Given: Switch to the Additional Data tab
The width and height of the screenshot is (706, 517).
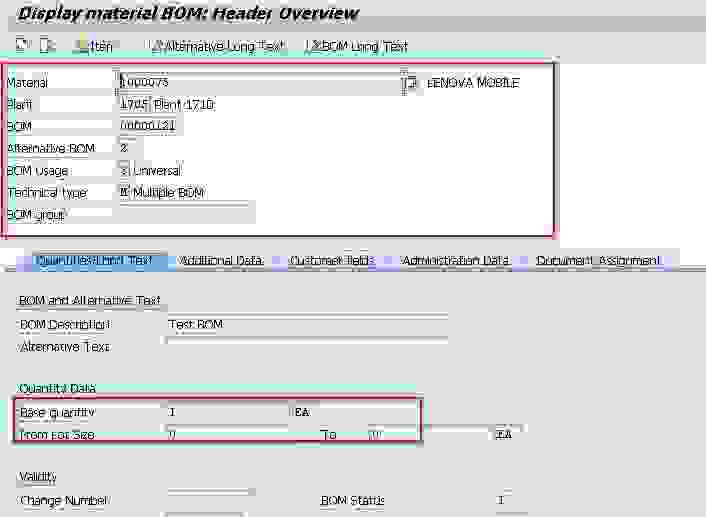Looking at the screenshot, I should (221, 260).
